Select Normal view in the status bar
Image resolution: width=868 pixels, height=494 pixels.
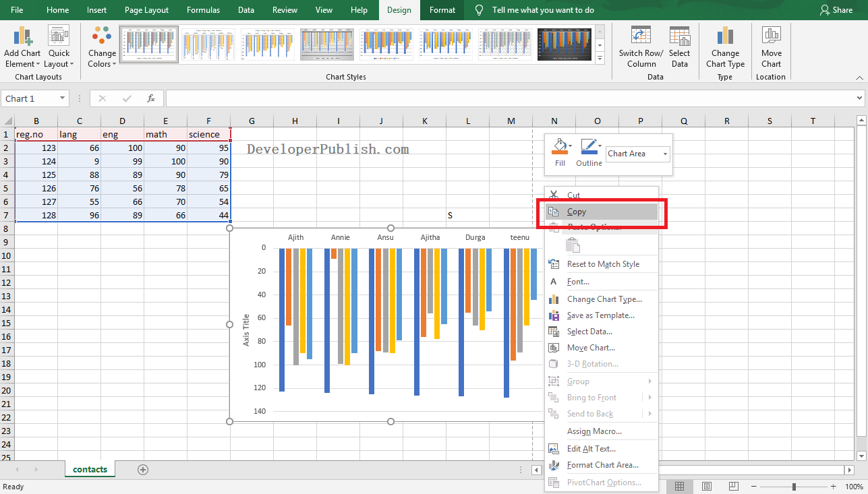tap(680, 486)
